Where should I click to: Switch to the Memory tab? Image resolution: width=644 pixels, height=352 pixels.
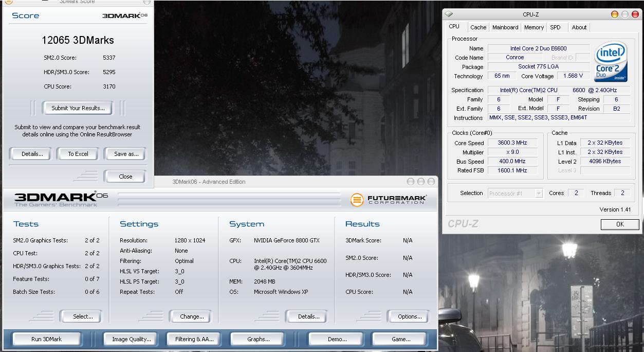[x=533, y=27]
